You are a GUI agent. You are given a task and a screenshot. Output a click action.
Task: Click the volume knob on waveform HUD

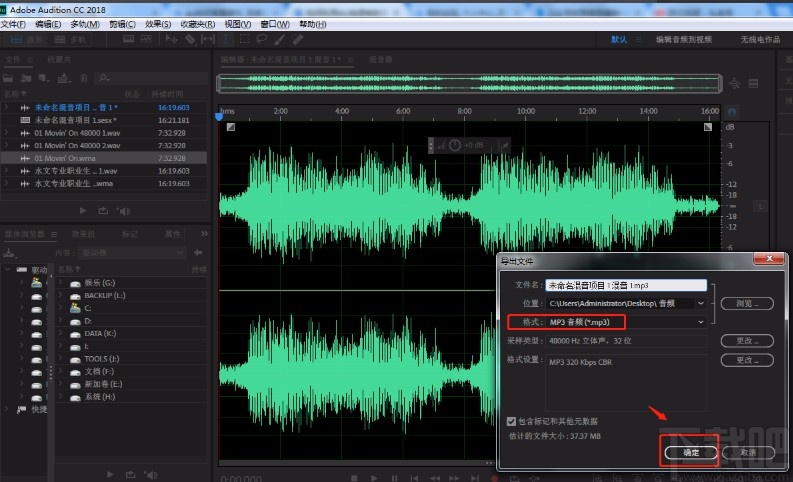[455, 146]
